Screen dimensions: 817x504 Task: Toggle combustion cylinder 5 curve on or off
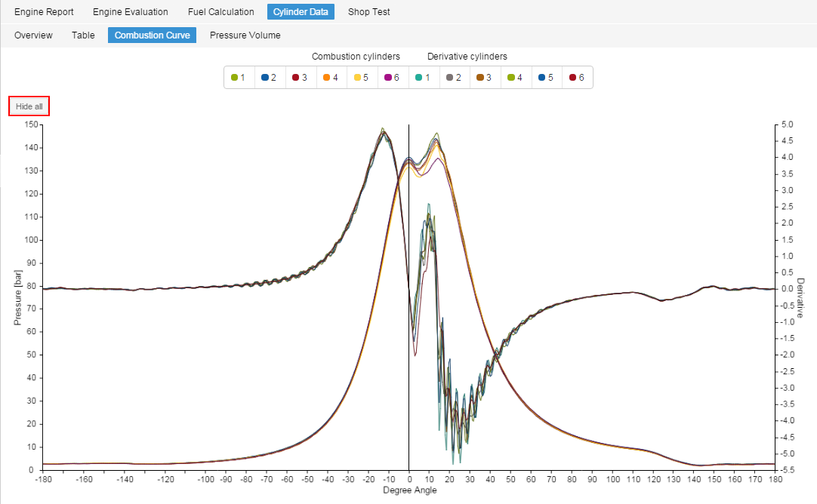pyautogui.click(x=361, y=77)
